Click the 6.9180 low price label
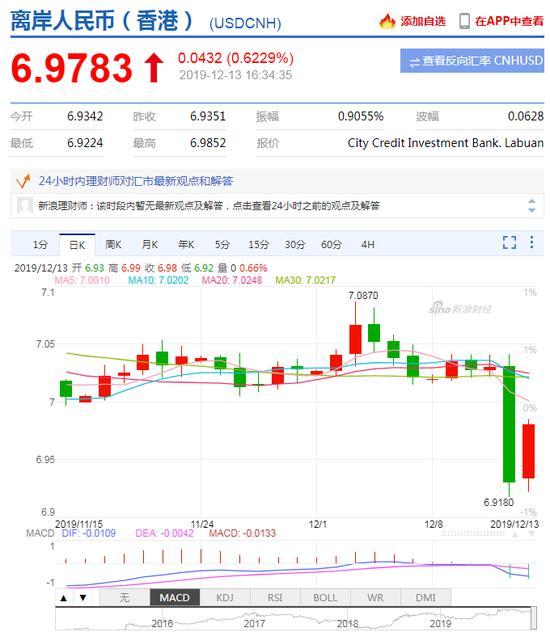This screenshot has width=550, height=632. [x=499, y=502]
